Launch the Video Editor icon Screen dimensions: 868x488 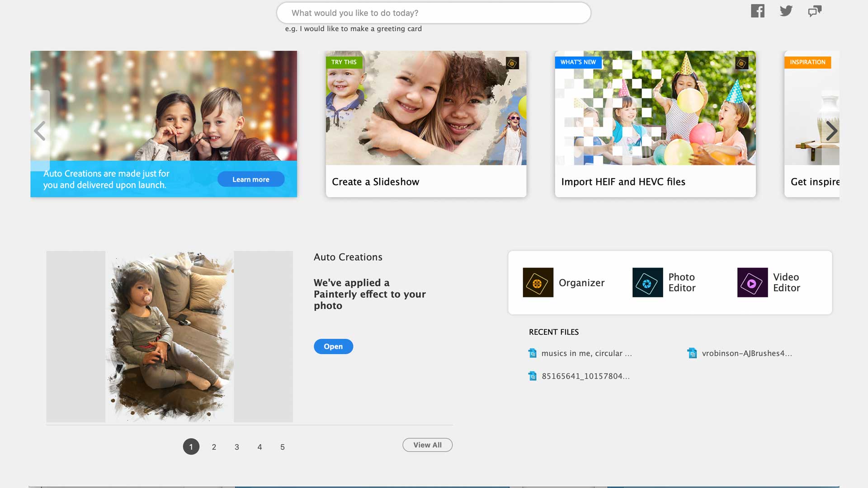point(752,282)
